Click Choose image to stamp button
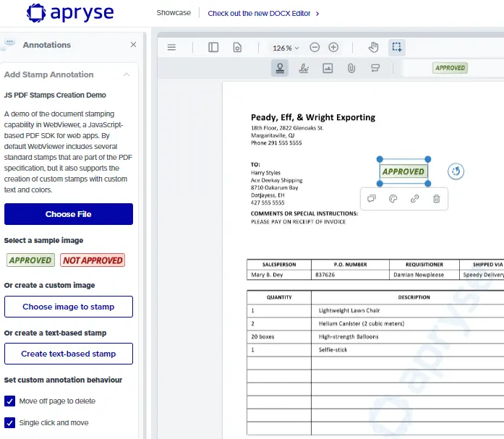The image size is (504, 439). coord(69,307)
